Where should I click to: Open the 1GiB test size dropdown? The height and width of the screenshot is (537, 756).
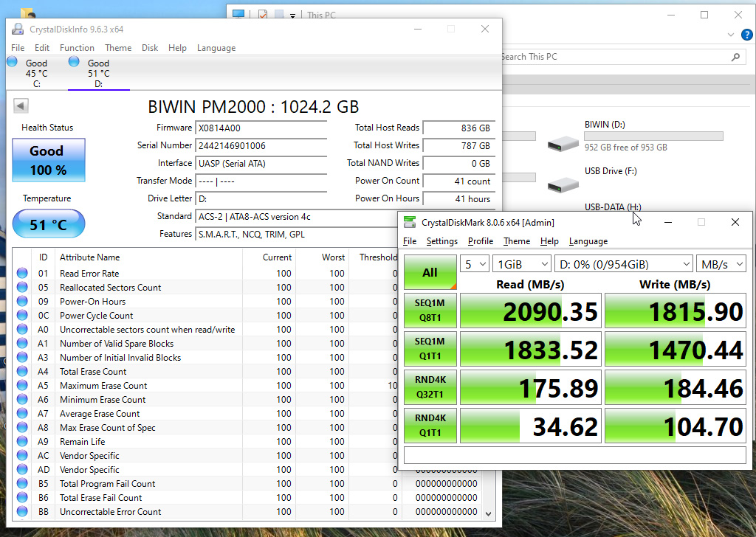(x=523, y=264)
